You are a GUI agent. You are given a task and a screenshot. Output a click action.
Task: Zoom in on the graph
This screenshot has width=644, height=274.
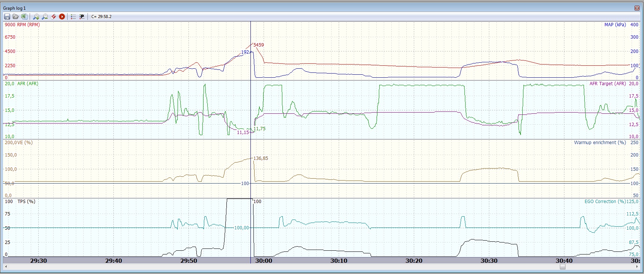coord(36,17)
